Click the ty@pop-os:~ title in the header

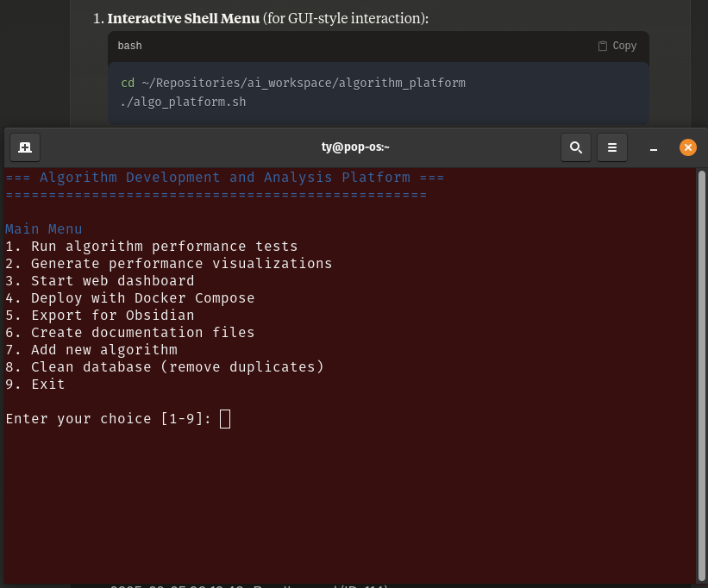click(x=355, y=147)
